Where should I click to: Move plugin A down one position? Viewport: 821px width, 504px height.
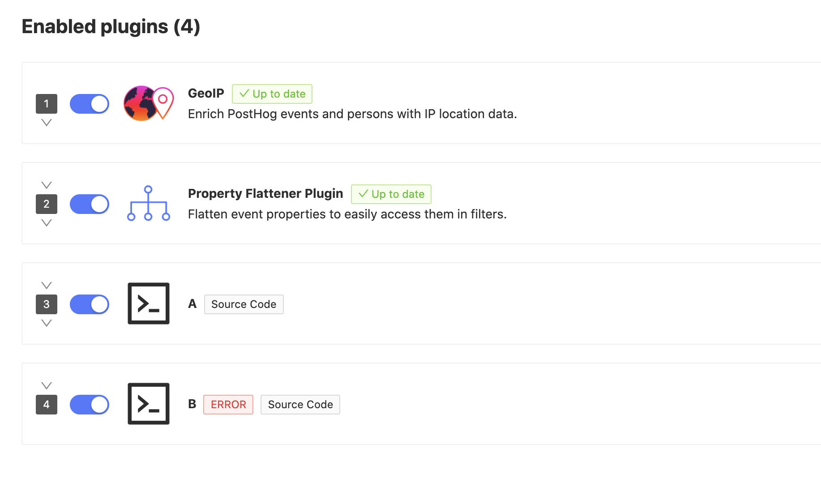click(47, 323)
